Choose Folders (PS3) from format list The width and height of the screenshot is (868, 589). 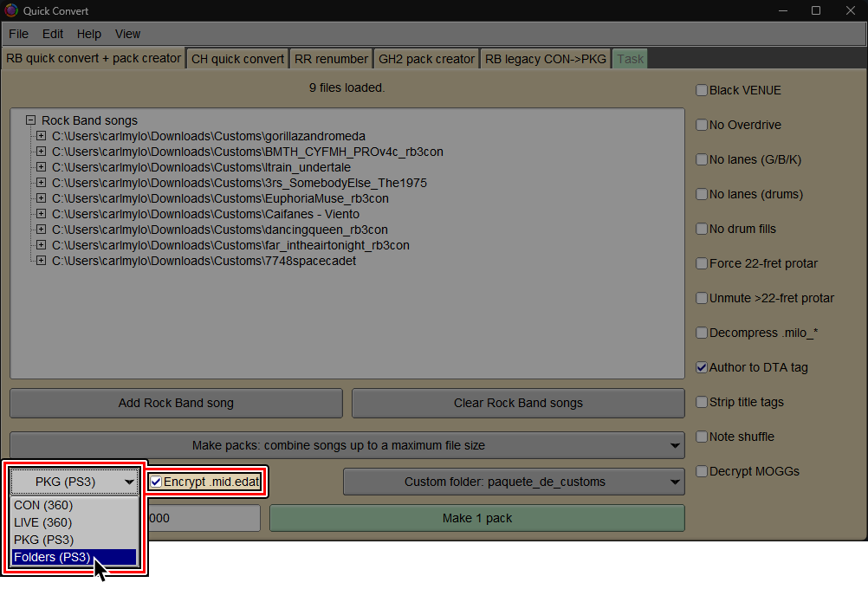pyautogui.click(x=74, y=557)
